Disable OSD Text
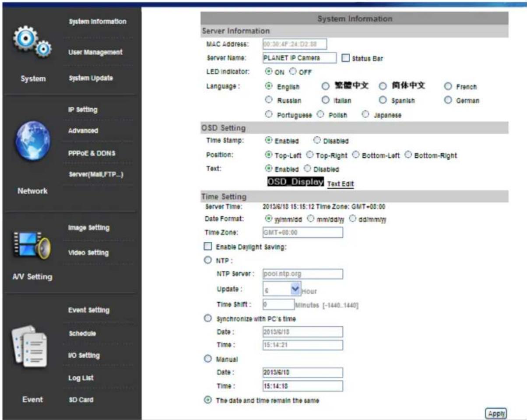This screenshot has height=420, width=527. [307, 169]
